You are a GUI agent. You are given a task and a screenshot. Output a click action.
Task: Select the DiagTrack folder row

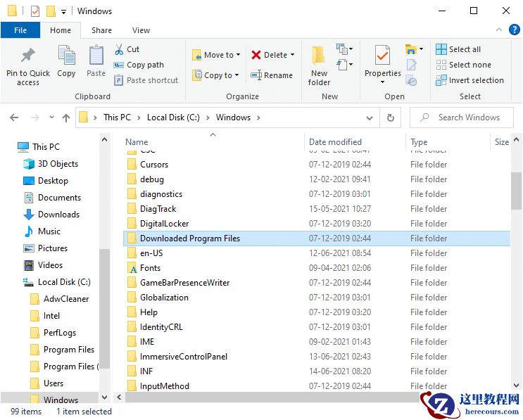tap(316, 209)
